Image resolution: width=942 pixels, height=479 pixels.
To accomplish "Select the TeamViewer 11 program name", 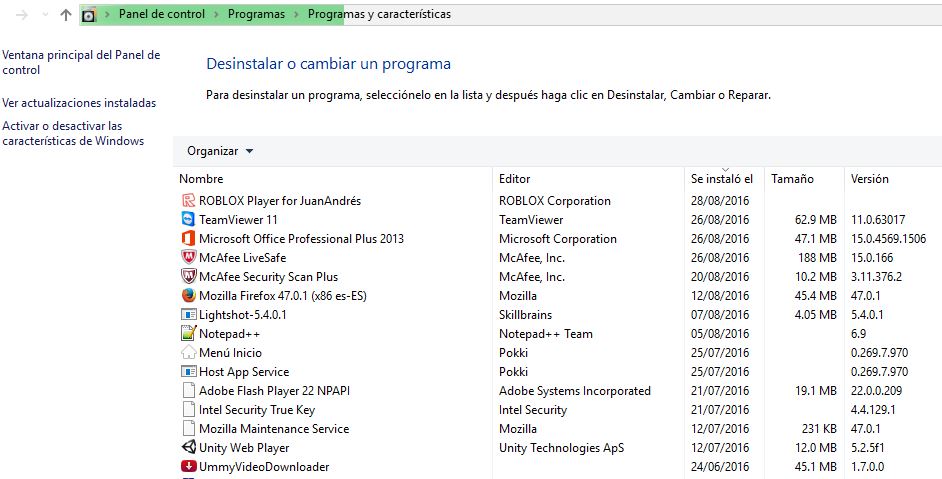I will coord(238,219).
